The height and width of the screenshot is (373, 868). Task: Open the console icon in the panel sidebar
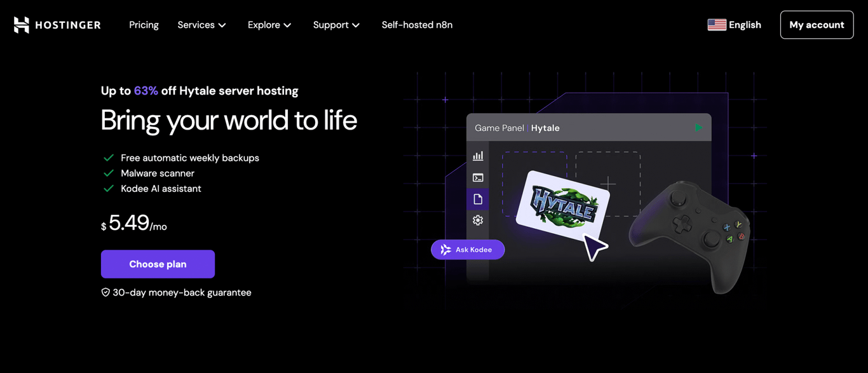point(478,177)
